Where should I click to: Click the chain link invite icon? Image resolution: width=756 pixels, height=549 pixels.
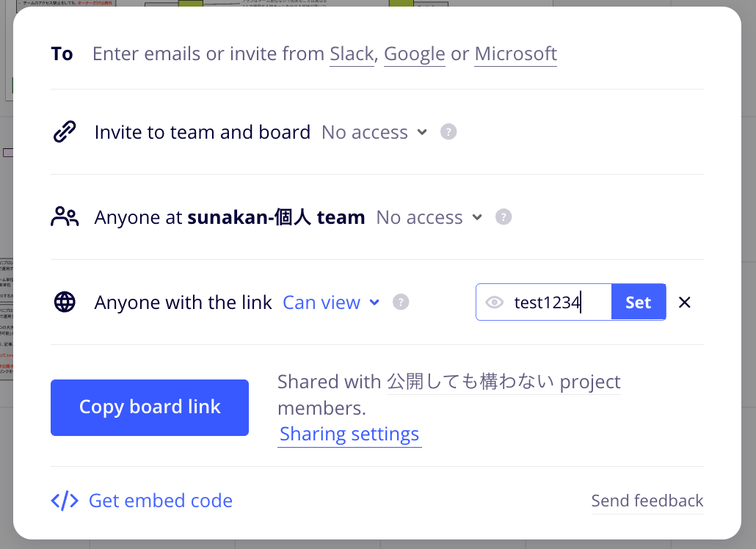click(x=65, y=131)
